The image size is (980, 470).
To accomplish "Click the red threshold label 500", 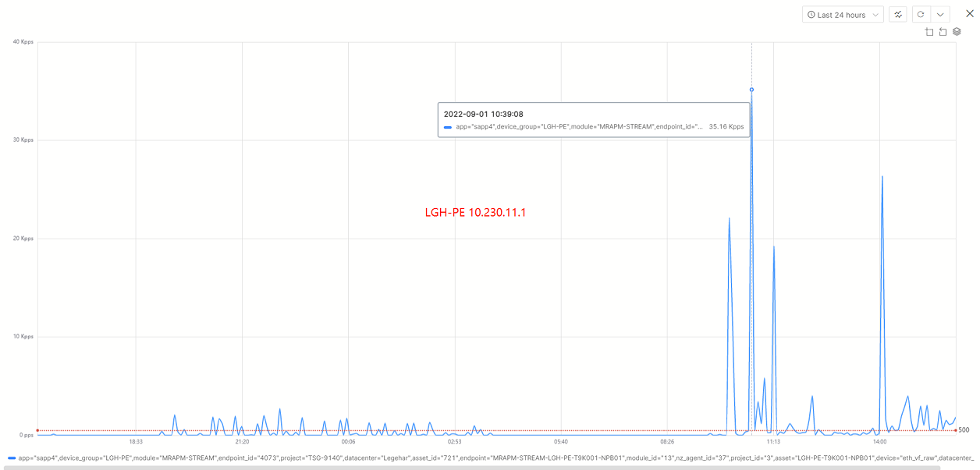I will (x=964, y=430).
